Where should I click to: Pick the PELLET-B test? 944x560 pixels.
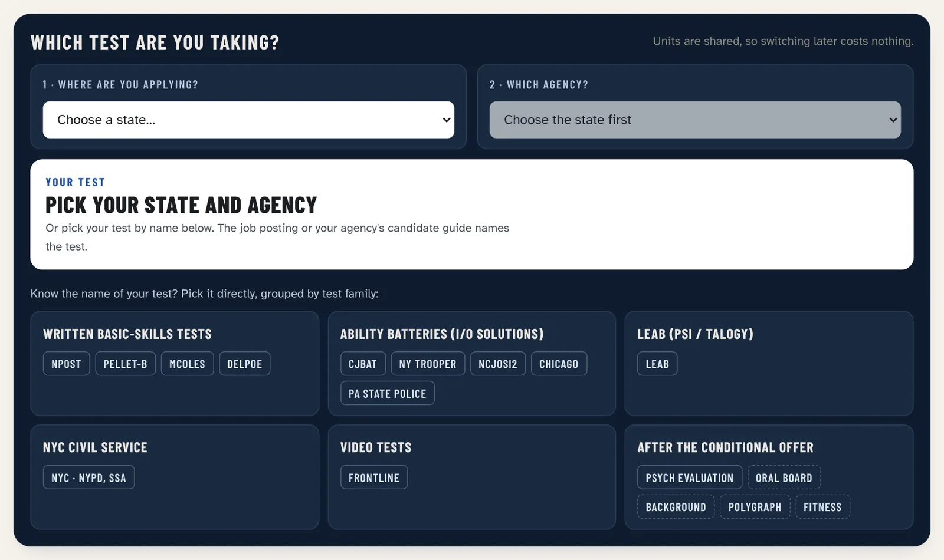point(125,364)
